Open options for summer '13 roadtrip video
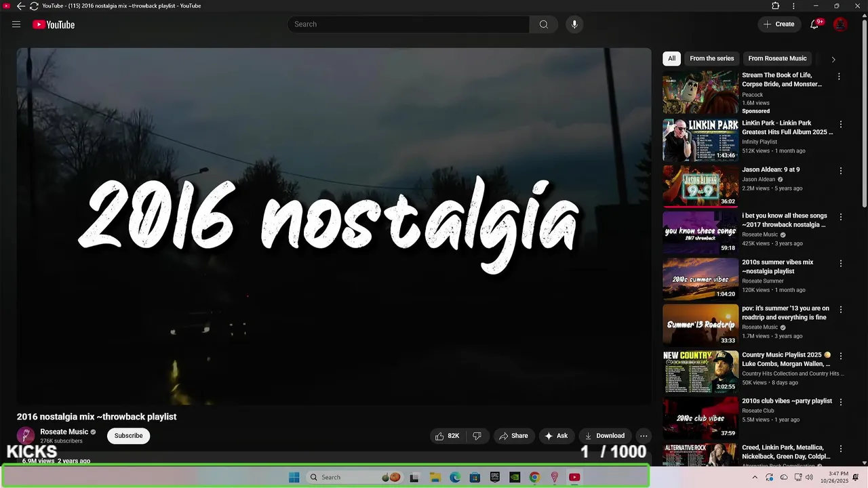Screen dimensions: 868x488 pyautogui.click(x=841, y=309)
